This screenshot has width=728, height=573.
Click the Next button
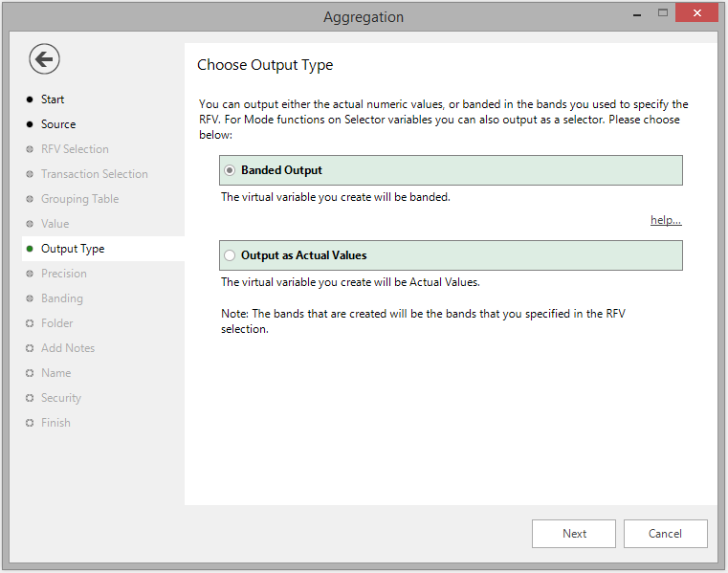[x=573, y=534]
